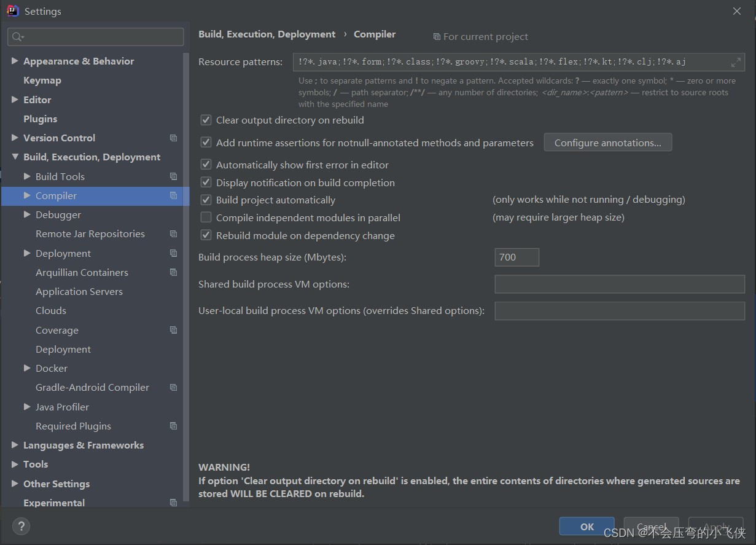Viewport: 756px width, 545px height.
Task: Close the Settings dialog
Action: (x=737, y=11)
